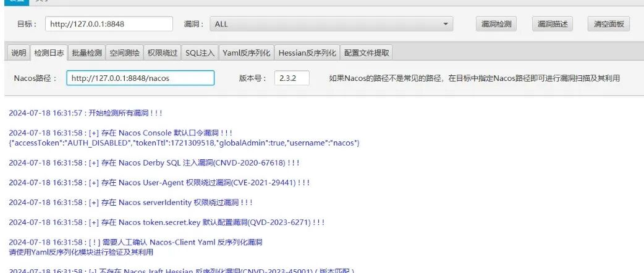Click the 版本号 label

(253, 78)
